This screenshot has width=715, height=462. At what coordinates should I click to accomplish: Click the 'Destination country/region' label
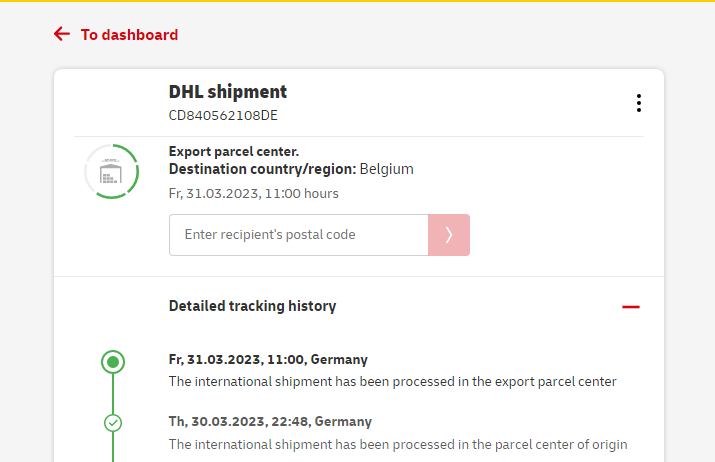coord(262,169)
